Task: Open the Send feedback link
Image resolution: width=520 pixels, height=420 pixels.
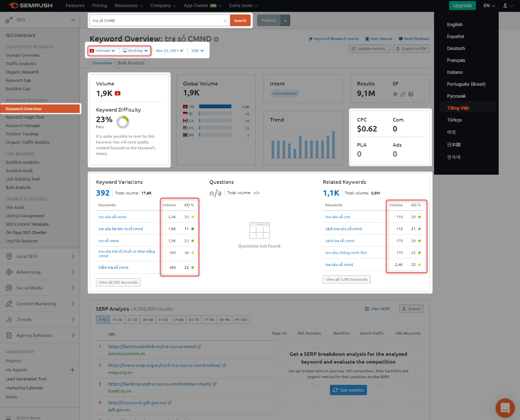Action: pyautogui.click(x=414, y=39)
